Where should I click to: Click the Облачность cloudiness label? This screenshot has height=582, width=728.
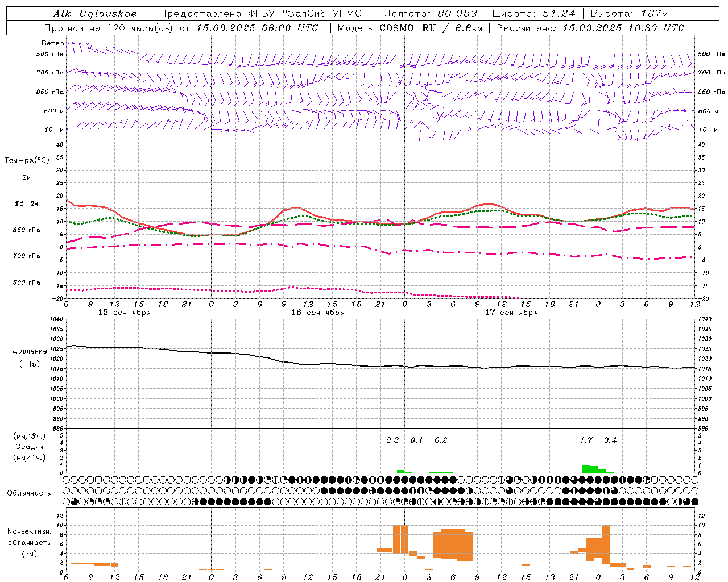29,493
